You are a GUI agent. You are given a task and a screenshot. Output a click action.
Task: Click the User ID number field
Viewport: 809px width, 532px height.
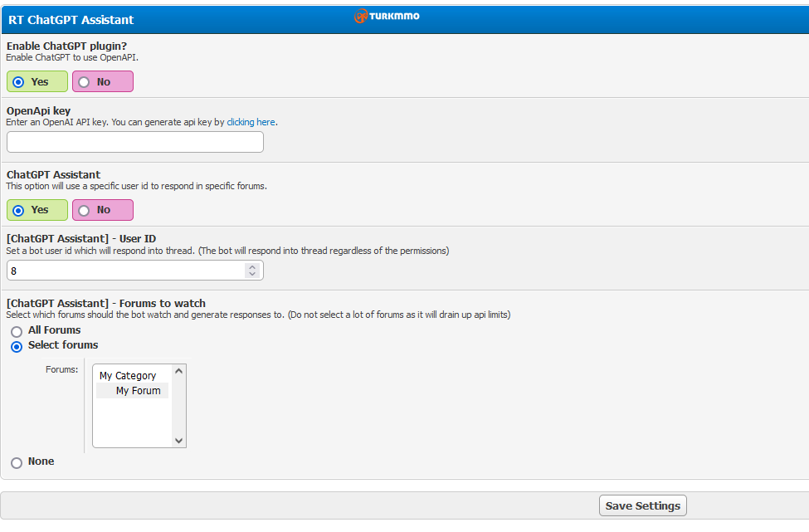point(134,271)
